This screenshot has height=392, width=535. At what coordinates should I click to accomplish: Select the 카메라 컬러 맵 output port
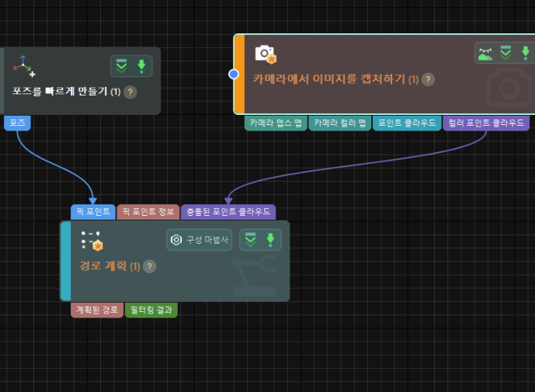(x=340, y=123)
